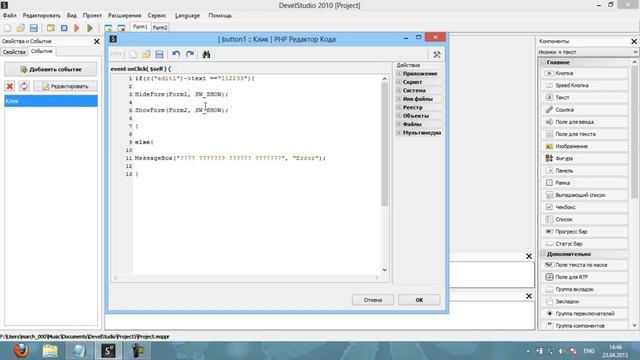Click the refresh event icon in the events panel
The image size is (640, 360).
pyautogui.click(x=24, y=86)
